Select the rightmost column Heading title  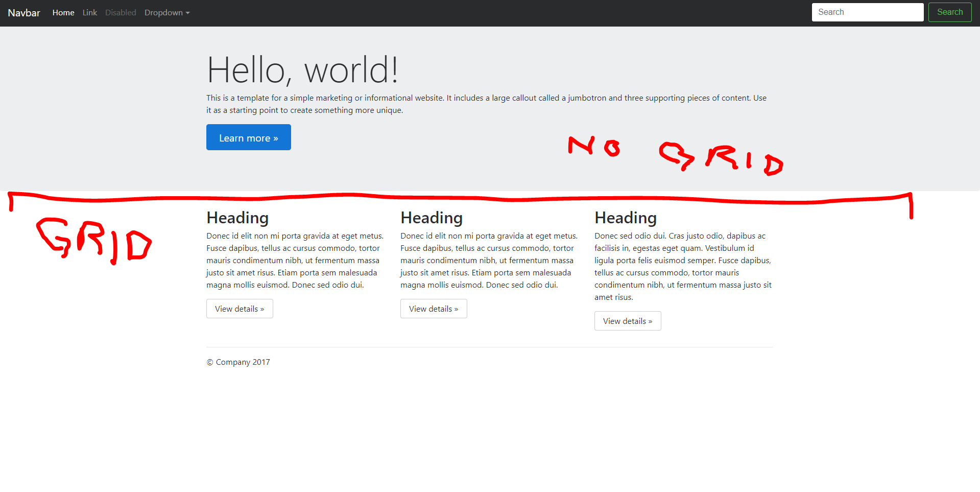pos(626,218)
